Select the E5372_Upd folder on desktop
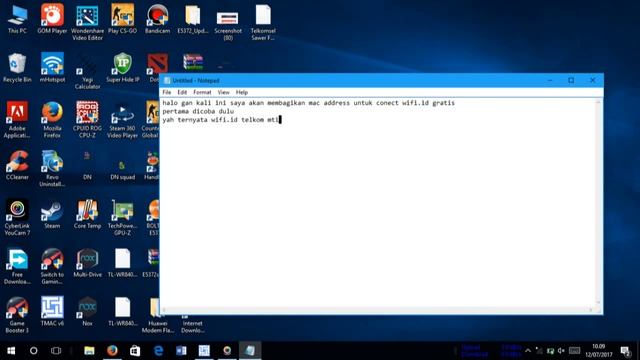Viewport: 640px width, 360px height. coord(193,19)
